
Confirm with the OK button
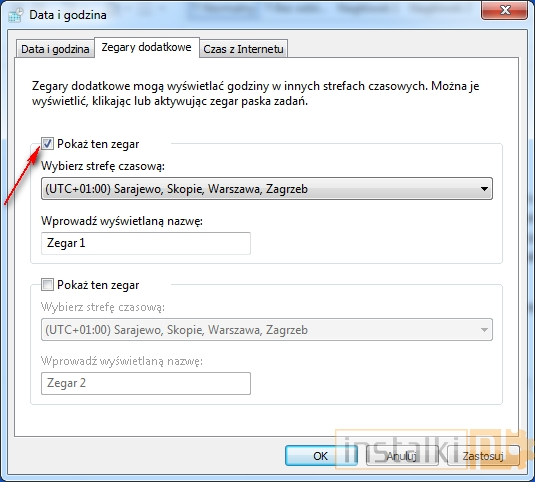pyautogui.click(x=321, y=456)
